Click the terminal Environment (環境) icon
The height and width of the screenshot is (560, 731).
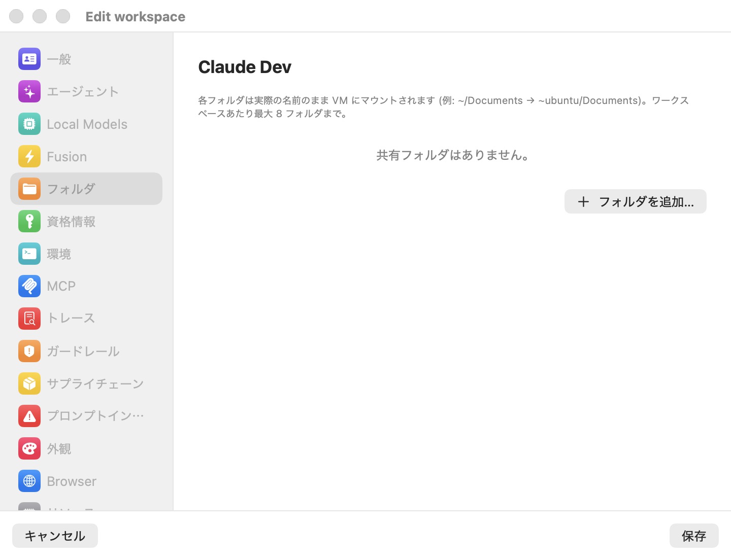[29, 254]
